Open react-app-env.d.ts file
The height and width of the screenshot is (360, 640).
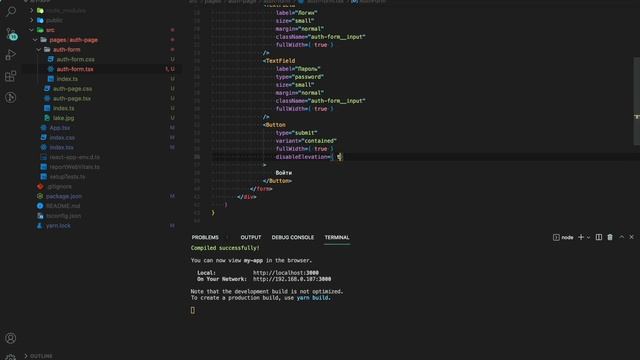(x=74, y=157)
